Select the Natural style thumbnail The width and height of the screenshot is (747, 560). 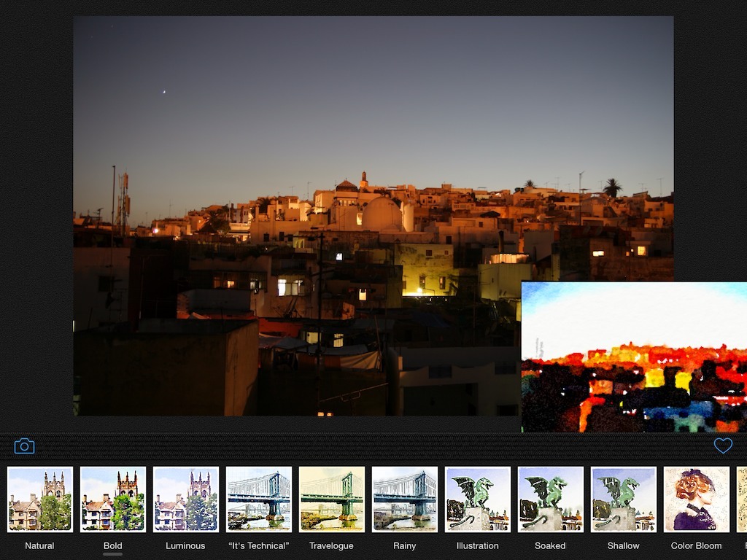point(40,499)
